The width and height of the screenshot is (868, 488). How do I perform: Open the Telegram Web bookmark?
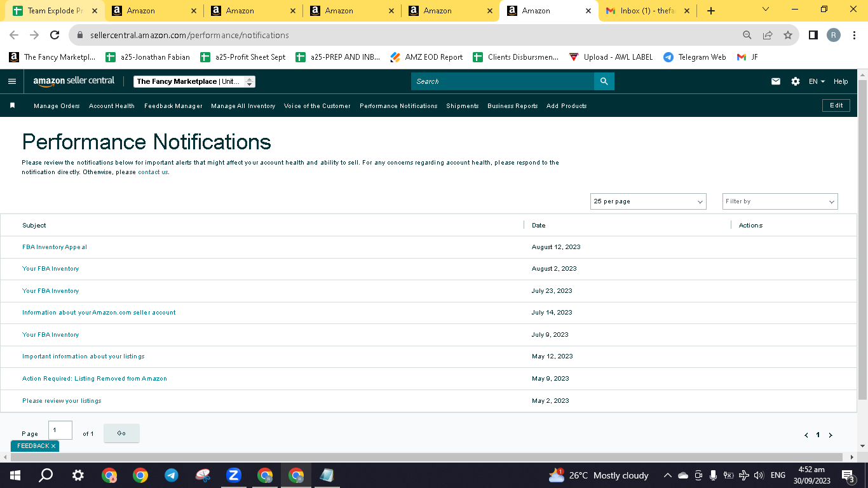(x=695, y=57)
